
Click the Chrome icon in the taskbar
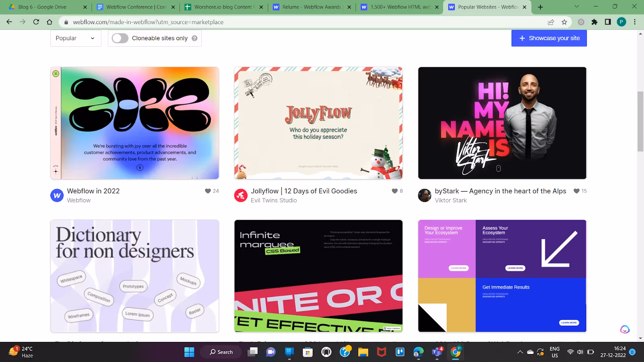456,352
